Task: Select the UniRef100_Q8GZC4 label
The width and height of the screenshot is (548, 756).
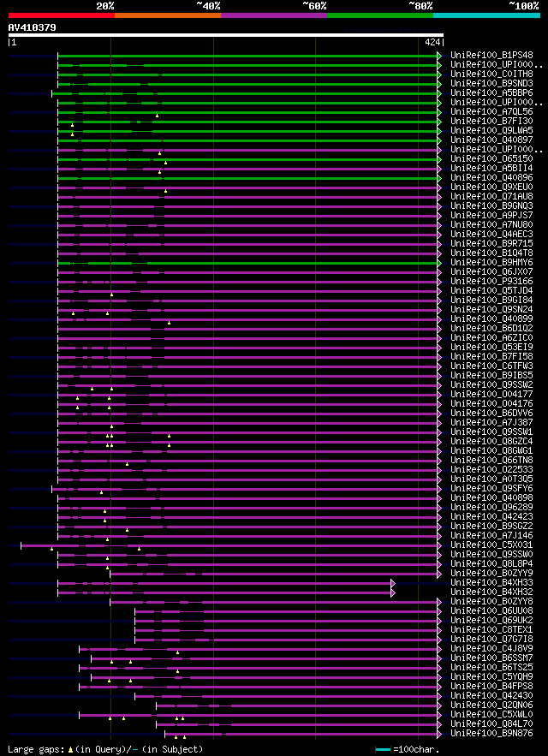Action: pos(491,442)
